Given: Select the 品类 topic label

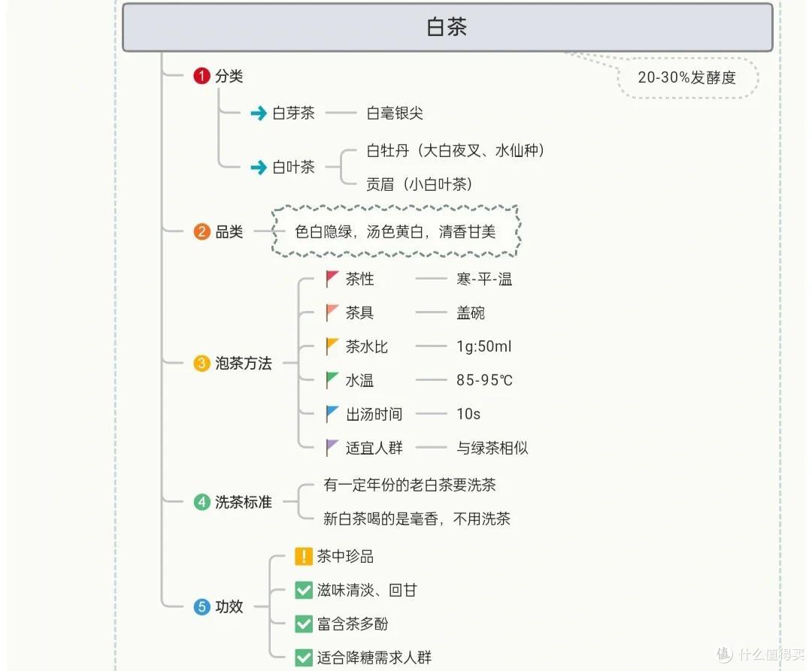Looking at the screenshot, I should (x=229, y=231).
